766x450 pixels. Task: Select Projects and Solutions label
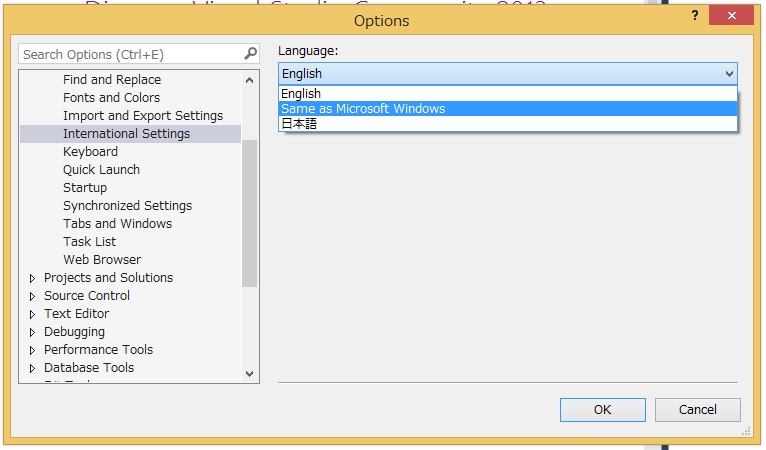[108, 278]
